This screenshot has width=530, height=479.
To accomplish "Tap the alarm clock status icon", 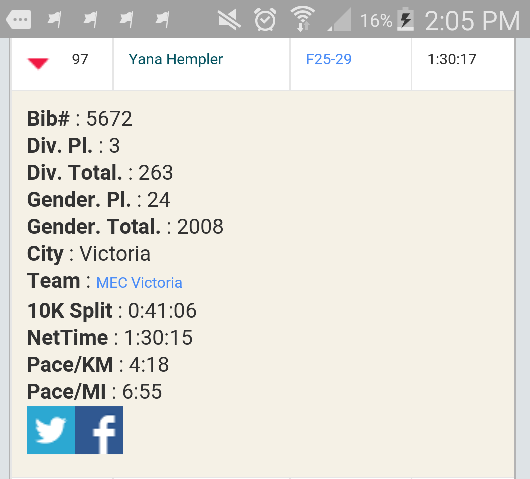I will pyautogui.click(x=265, y=20).
